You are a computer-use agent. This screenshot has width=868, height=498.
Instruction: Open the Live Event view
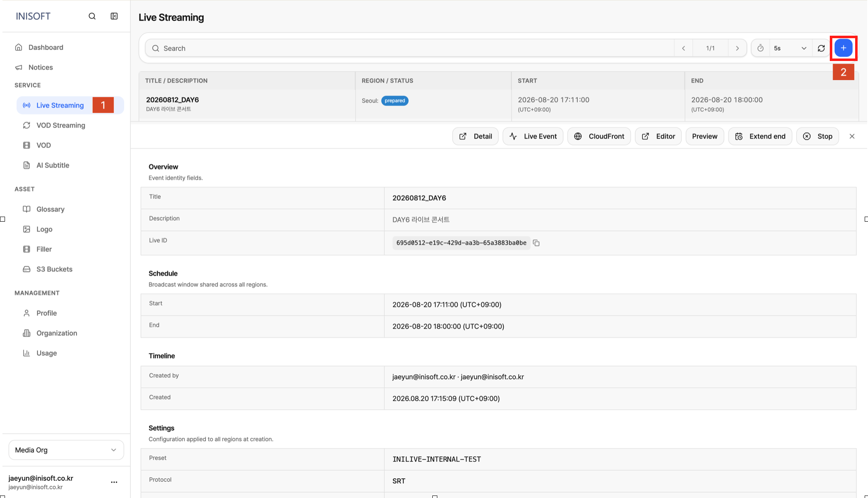533,136
